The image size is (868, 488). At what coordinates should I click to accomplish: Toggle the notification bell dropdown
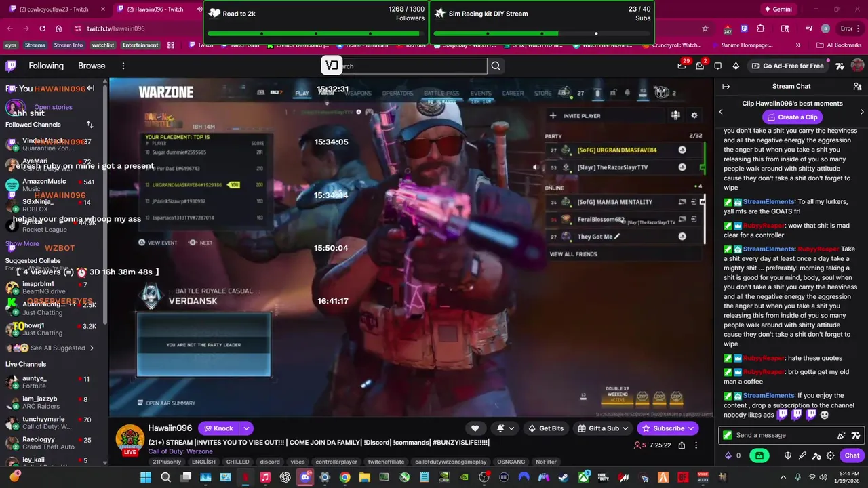(505, 428)
